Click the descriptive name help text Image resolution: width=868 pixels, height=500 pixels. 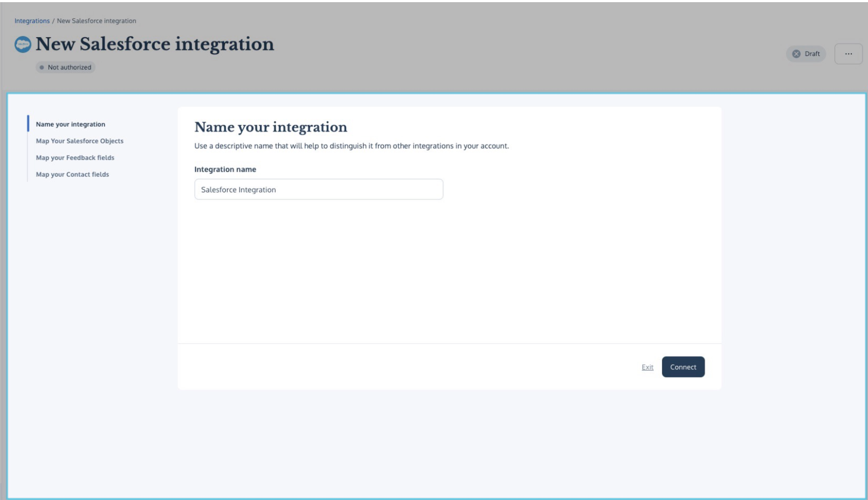[x=352, y=146]
